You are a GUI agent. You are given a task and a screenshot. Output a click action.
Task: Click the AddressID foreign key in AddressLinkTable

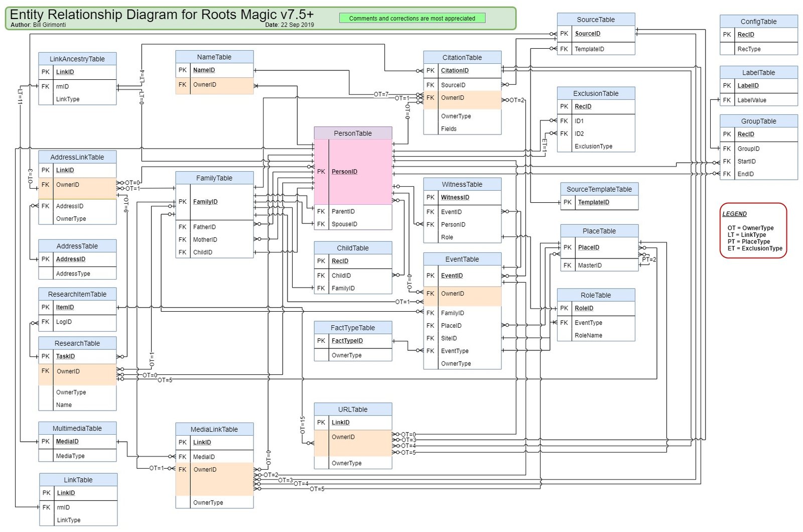tap(70, 206)
